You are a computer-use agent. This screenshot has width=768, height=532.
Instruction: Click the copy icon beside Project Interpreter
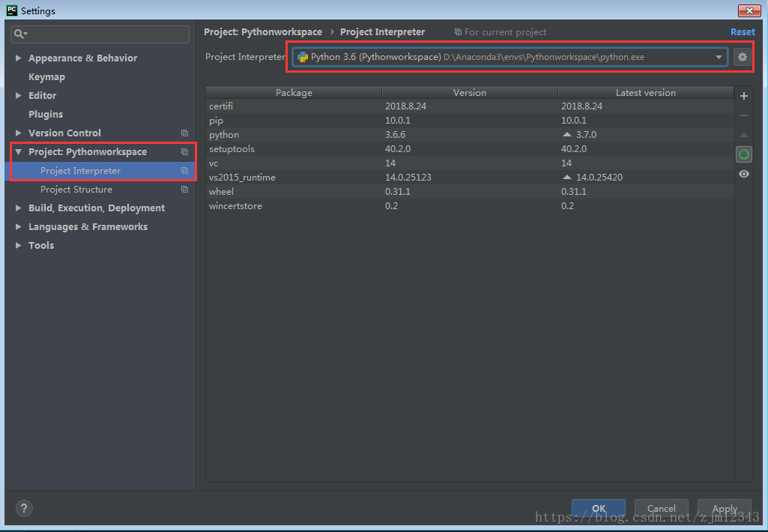[184, 171]
